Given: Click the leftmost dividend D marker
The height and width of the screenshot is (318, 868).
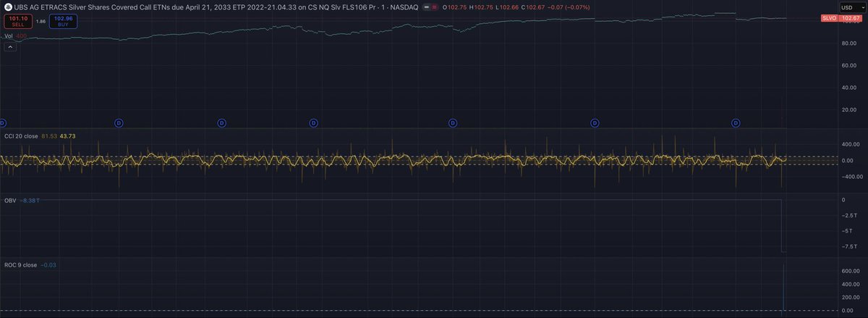Looking at the screenshot, I should (x=2, y=123).
